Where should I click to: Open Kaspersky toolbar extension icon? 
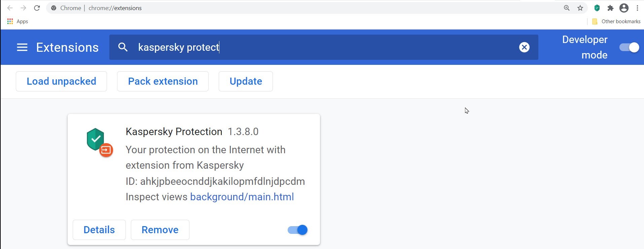tap(597, 8)
